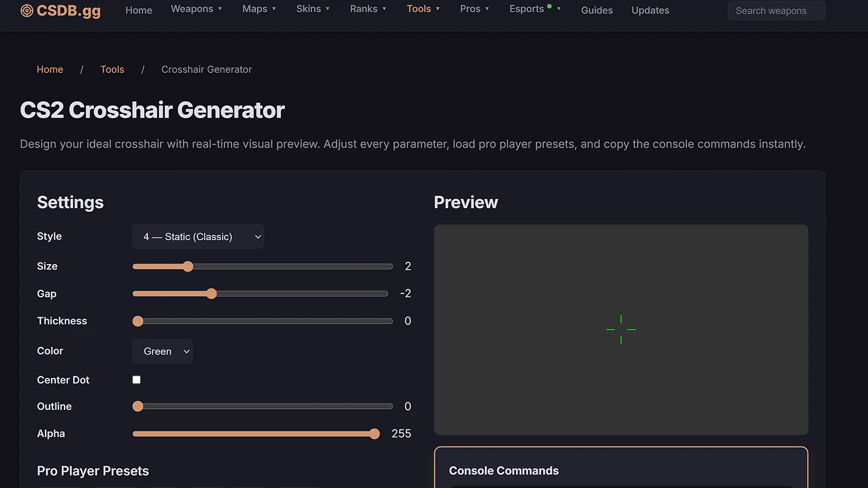Open the Updates page
Screen dimensions: 868x488
tap(650, 10)
